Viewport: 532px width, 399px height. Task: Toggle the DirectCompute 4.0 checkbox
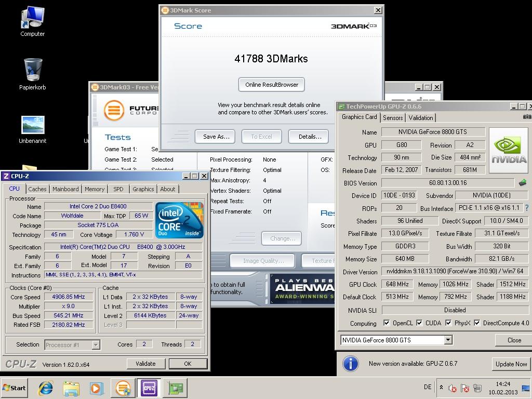pos(477,323)
